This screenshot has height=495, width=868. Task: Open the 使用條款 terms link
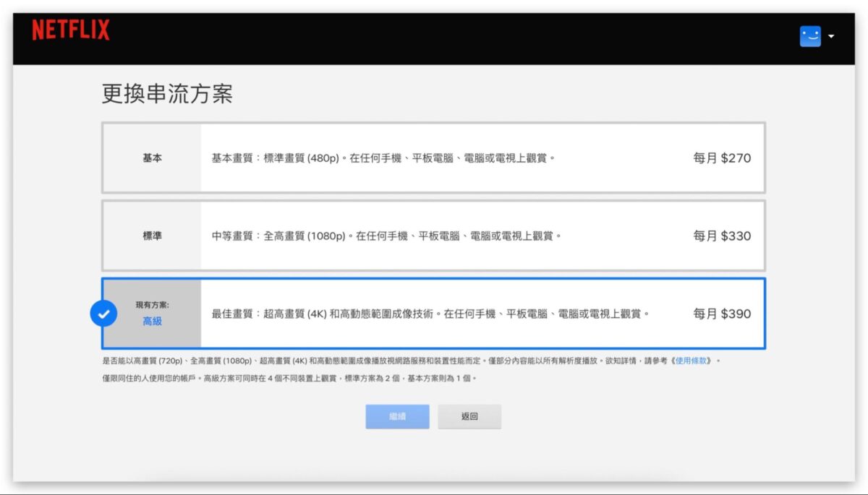[693, 361]
